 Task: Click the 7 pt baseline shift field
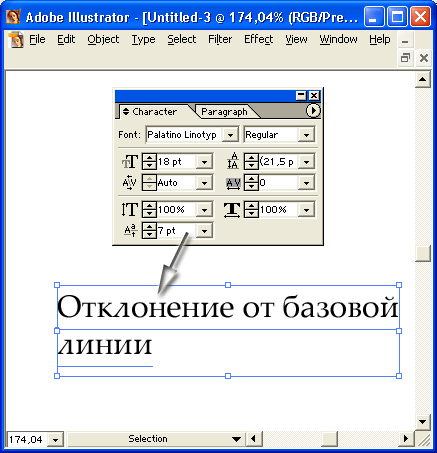coord(176,231)
